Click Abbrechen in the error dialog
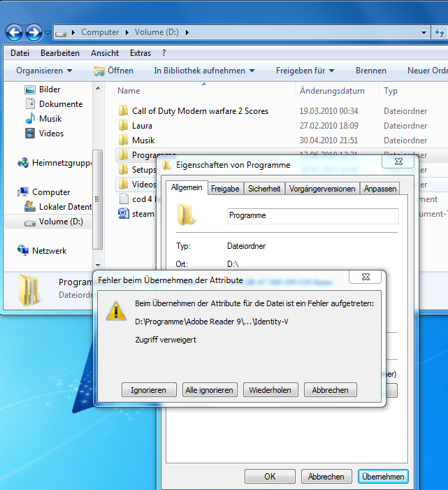Viewport: 448px width, 490px height. [x=330, y=390]
